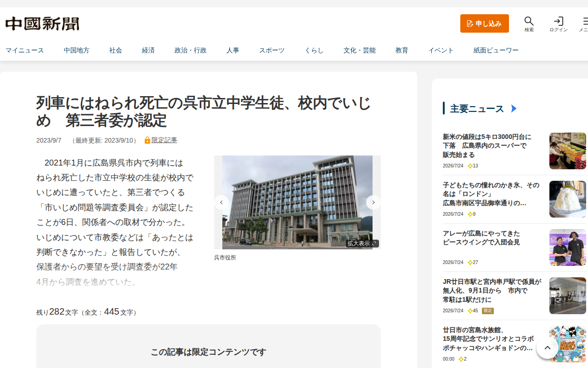Viewport: 588px width, 368px height.
Task: Click the star icon showing 13
Action: pos(470,166)
